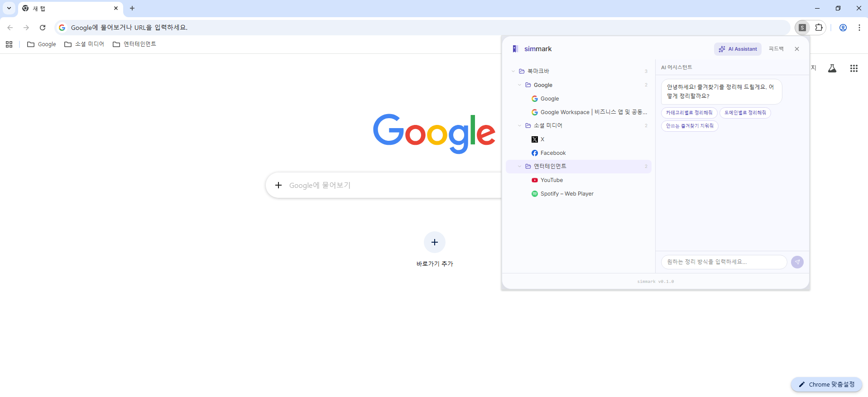The height and width of the screenshot is (397, 868).
Task: Select the 북마크바 folder label
Action: 538,71
